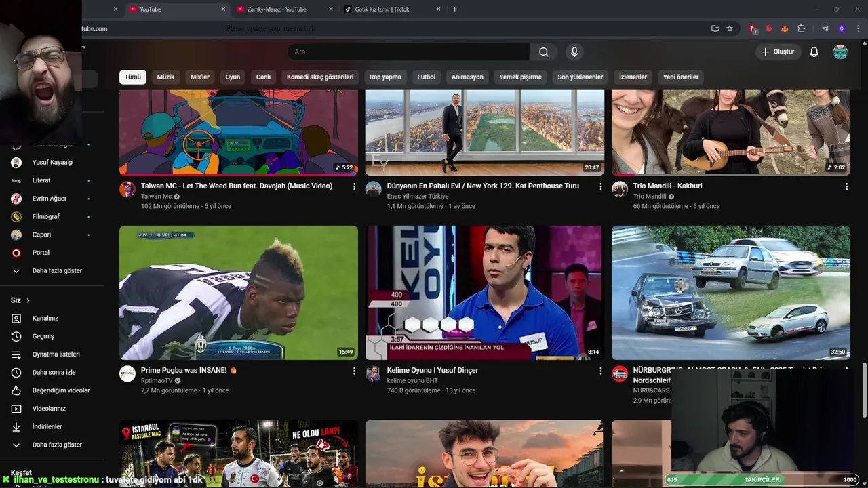Select the Yemek pişirme chip

(520, 77)
